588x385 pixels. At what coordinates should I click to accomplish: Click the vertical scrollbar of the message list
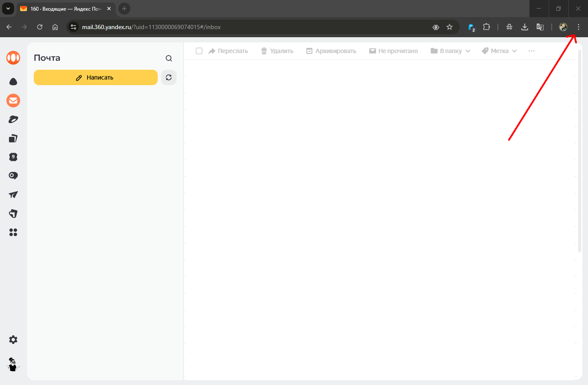pos(579,150)
